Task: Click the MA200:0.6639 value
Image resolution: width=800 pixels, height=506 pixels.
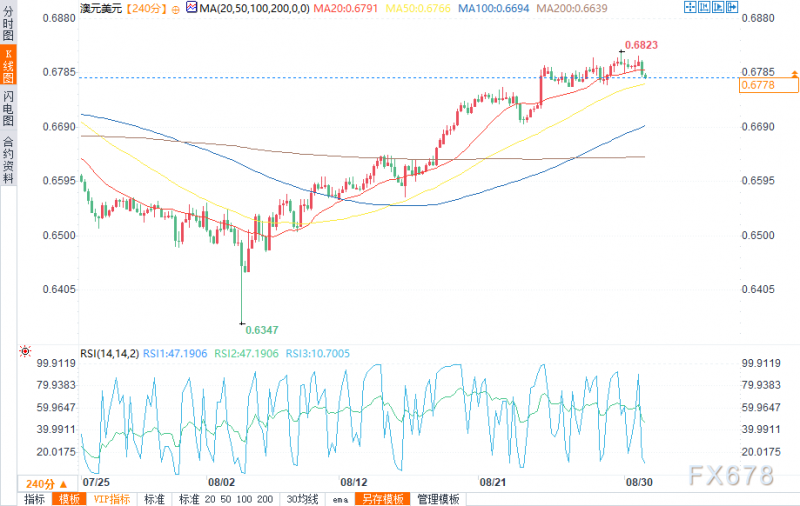Action: point(571,8)
